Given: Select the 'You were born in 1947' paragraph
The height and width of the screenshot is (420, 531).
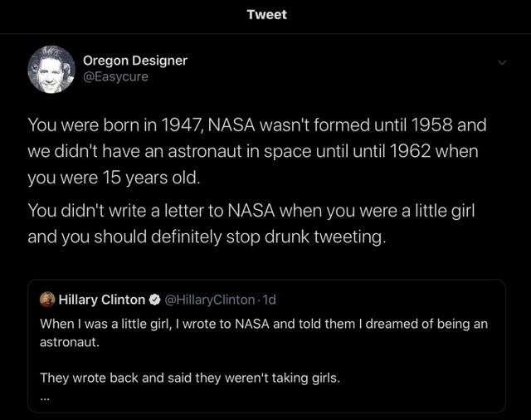Looking at the screenshot, I should point(256,126).
